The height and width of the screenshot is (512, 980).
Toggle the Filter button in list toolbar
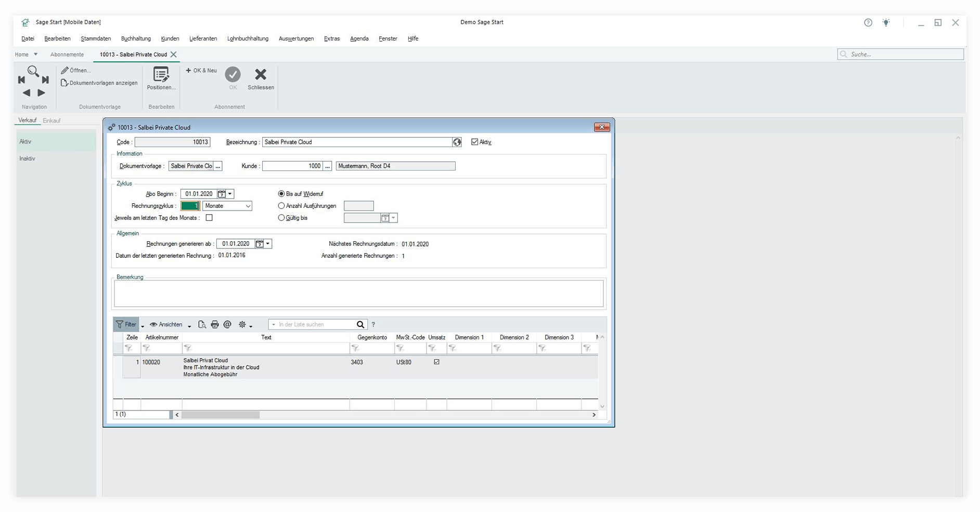[x=126, y=324]
